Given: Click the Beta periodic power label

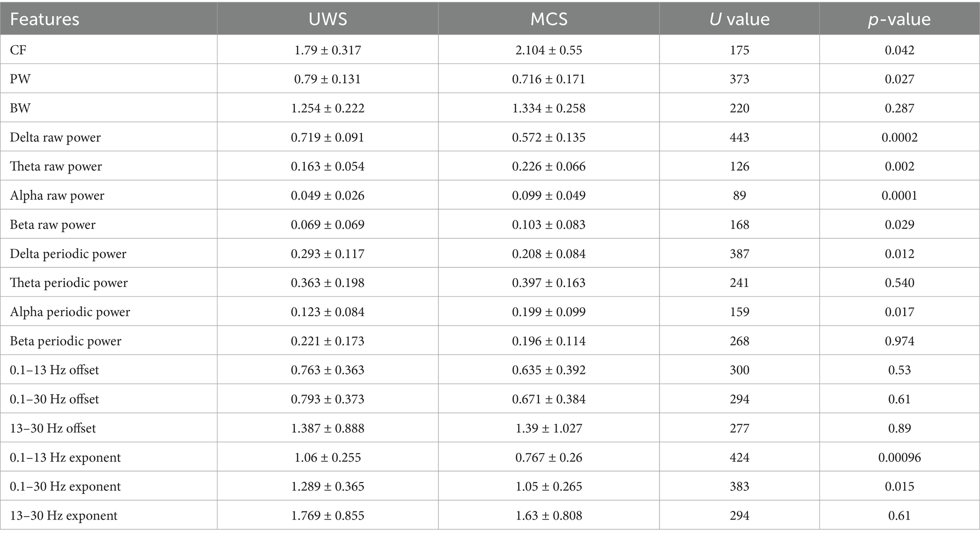Looking at the screenshot, I should pyautogui.click(x=65, y=341).
